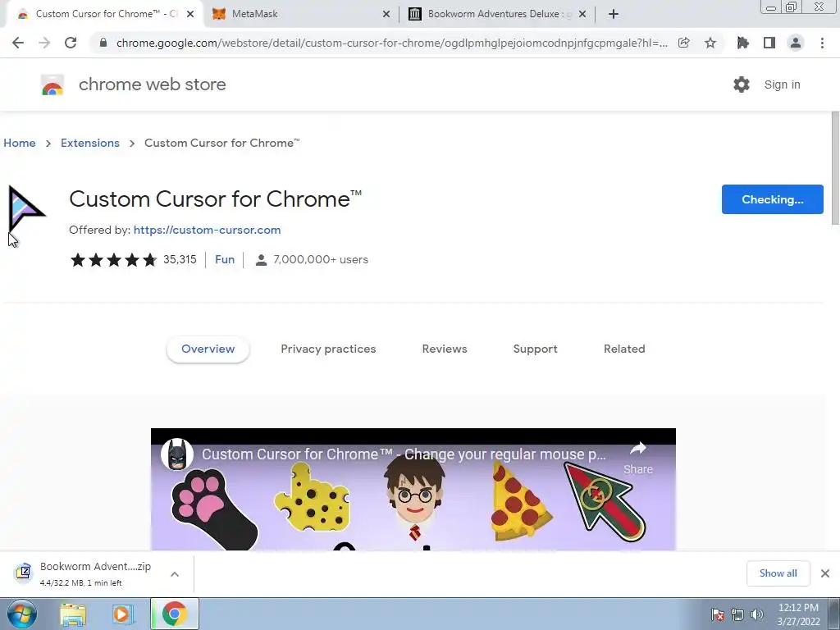Image resolution: width=840 pixels, height=630 pixels.
Task: Open web store settings gear
Action: pyautogui.click(x=742, y=84)
